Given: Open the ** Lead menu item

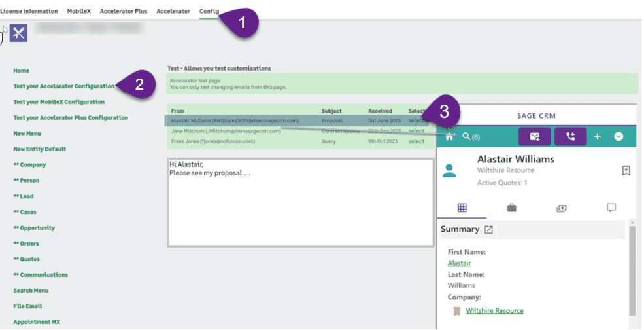Looking at the screenshot, I should pyautogui.click(x=24, y=196).
